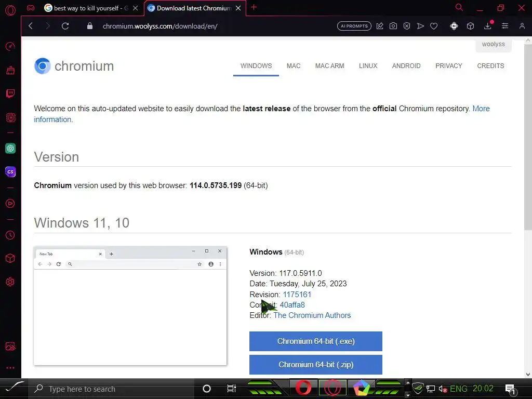
Task: Open the MAC ARM tab
Action: tap(329, 66)
